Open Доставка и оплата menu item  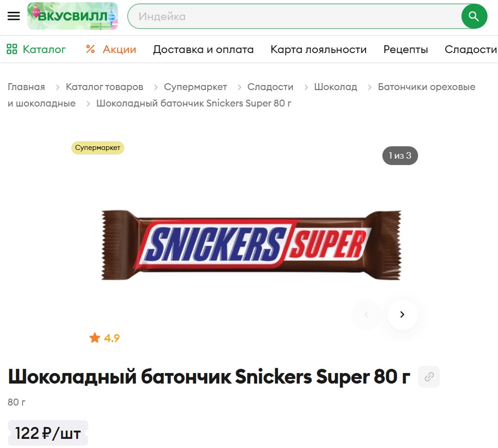coord(203,49)
